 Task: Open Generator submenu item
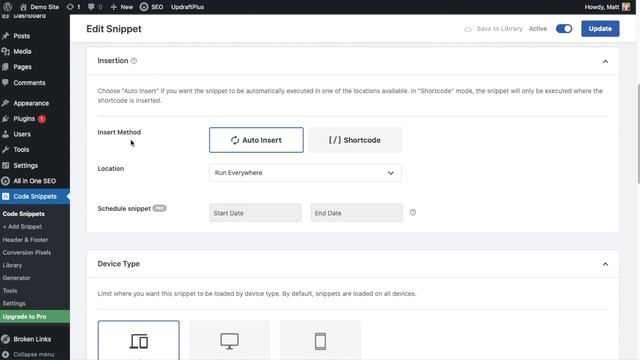point(16,278)
